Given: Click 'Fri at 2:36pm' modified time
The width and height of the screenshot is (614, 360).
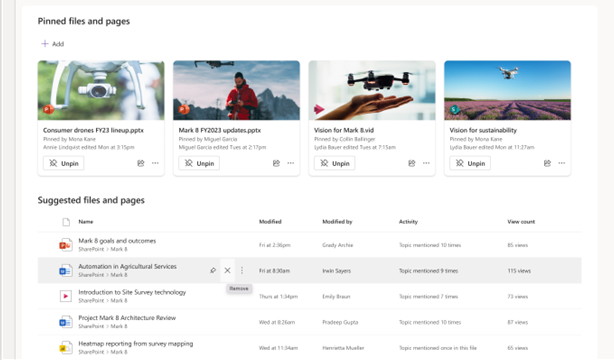Looking at the screenshot, I should pos(274,245).
